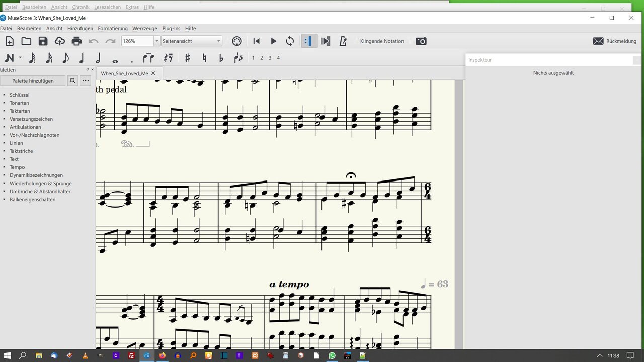The height and width of the screenshot is (362, 644).
Task: Select the eighth note duration
Action: point(65,58)
